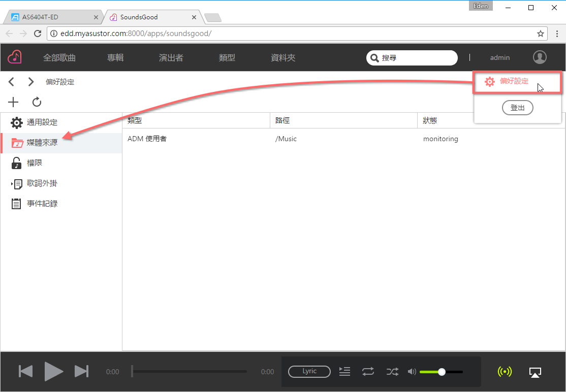Viewport: 566px width, 392px height.
Task: Click the /Music path cell
Action: [286, 139]
